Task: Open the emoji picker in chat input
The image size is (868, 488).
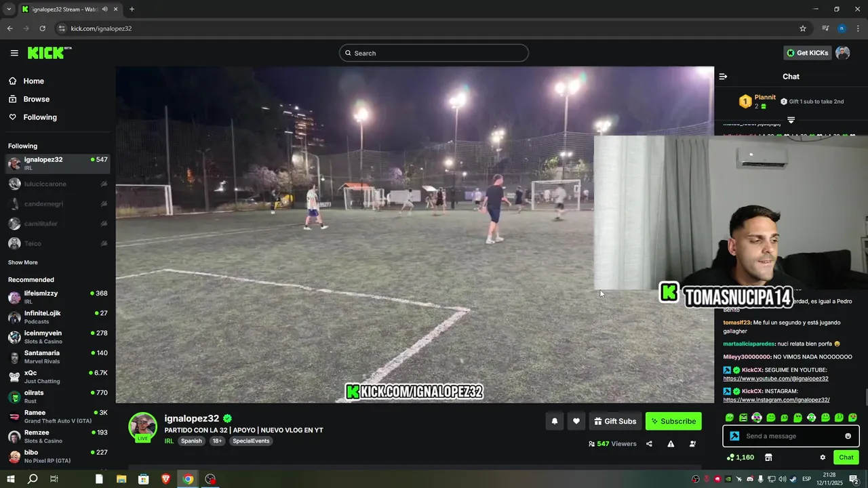Action: [x=848, y=436]
